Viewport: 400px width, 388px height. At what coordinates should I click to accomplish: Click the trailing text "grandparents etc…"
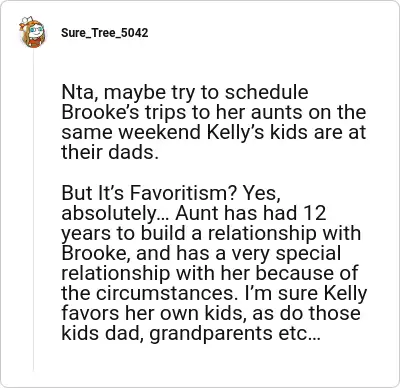coord(234,334)
